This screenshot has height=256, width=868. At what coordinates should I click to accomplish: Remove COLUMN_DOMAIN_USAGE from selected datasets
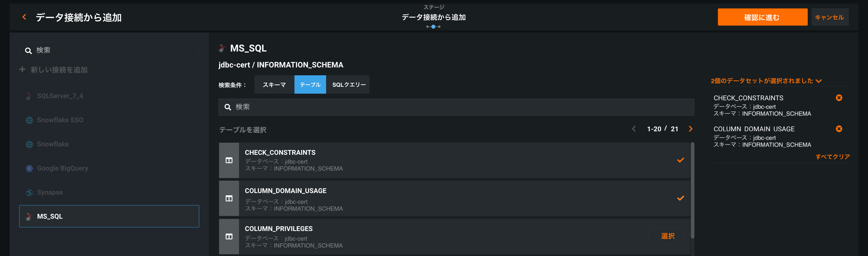tap(839, 129)
